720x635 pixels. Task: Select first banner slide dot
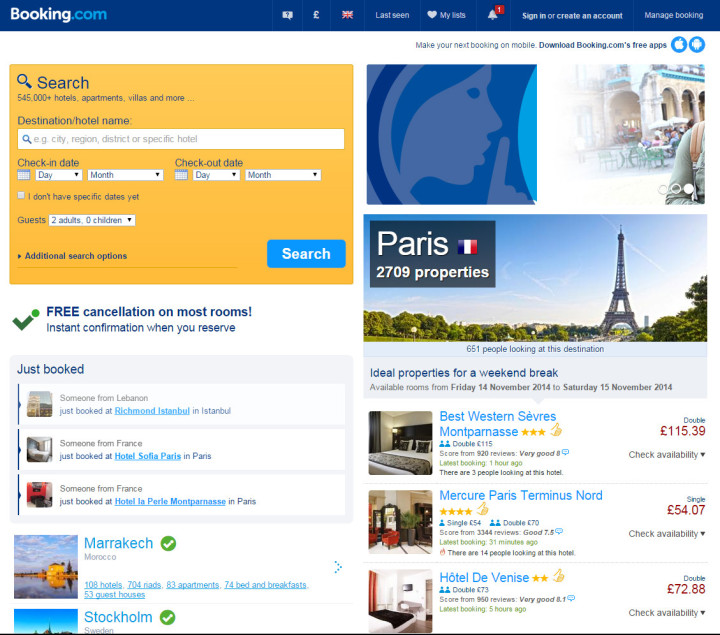pos(663,189)
